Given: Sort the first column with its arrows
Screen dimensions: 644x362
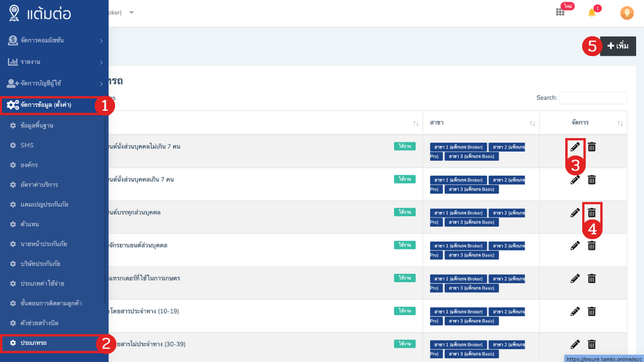Looking at the screenshot, I should (x=416, y=123).
